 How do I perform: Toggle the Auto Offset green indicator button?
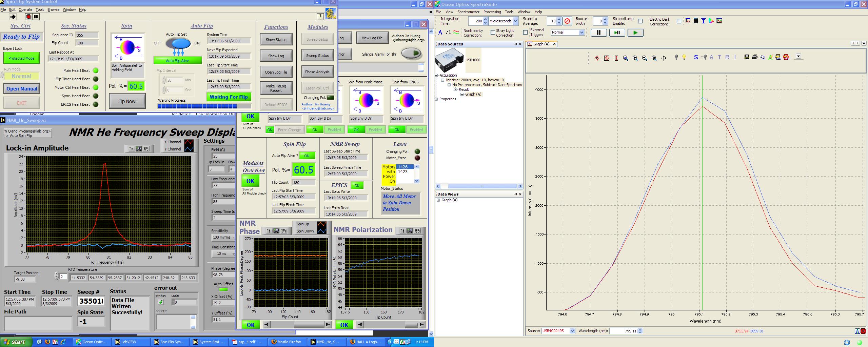[223, 289]
